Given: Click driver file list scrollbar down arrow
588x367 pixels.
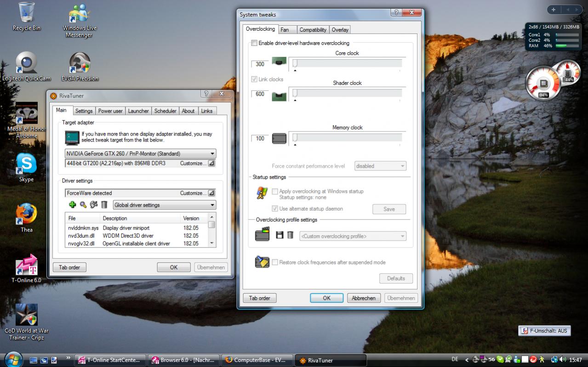Looking at the screenshot, I should 211,243.
